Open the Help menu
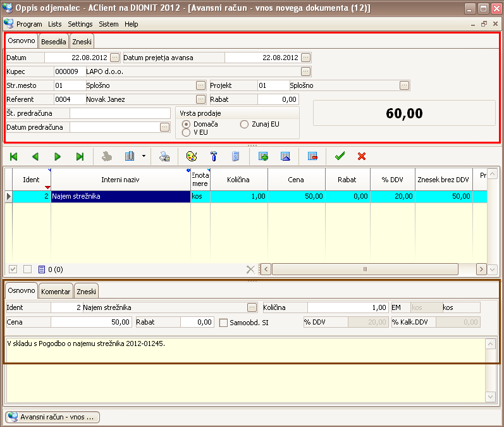The height and width of the screenshot is (427, 504). pyautogui.click(x=131, y=24)
